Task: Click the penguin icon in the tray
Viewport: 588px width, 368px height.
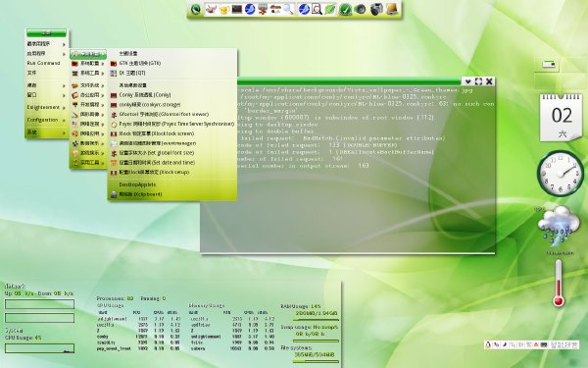Action: tap(488, 344)
